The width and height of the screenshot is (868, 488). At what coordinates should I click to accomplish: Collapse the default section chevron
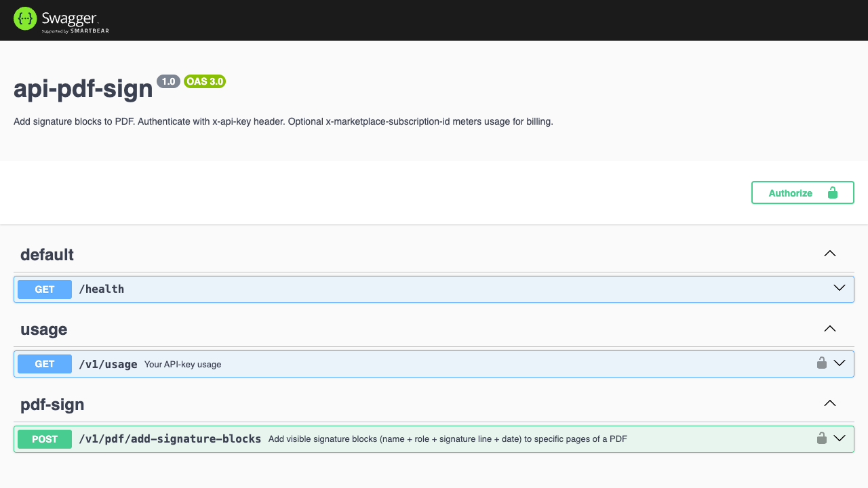tap(830, 253)
